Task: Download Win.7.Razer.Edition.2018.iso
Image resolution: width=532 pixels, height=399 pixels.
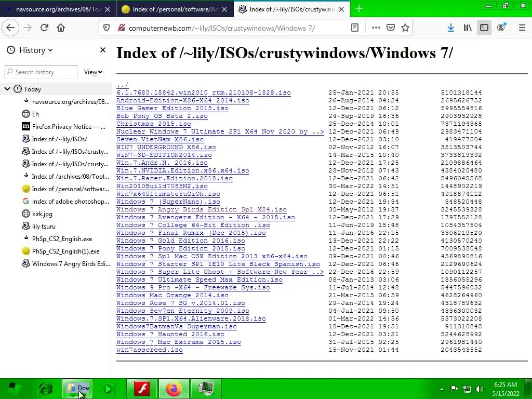Action: coord(175,179)
